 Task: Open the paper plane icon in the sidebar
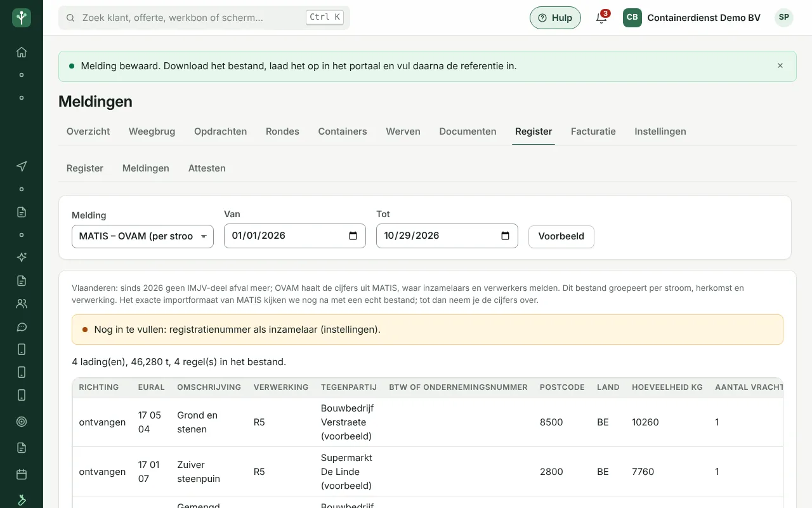[22, 166]
